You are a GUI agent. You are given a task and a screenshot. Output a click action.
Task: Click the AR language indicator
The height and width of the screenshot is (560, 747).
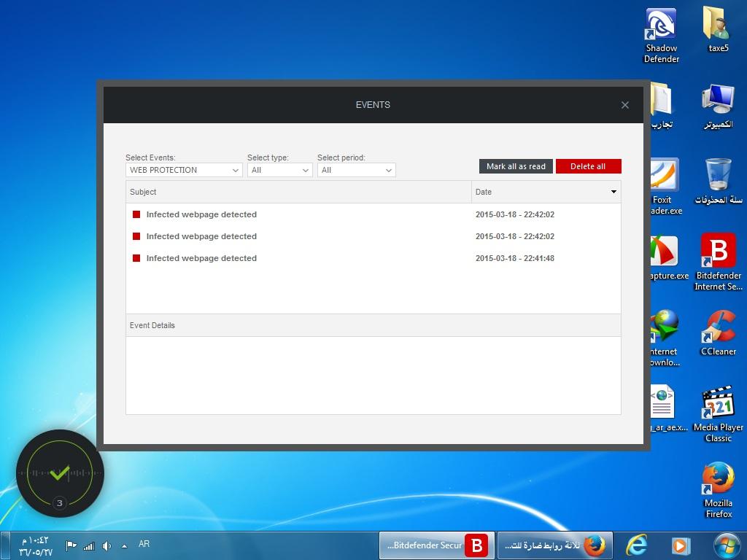pos(144,544)
